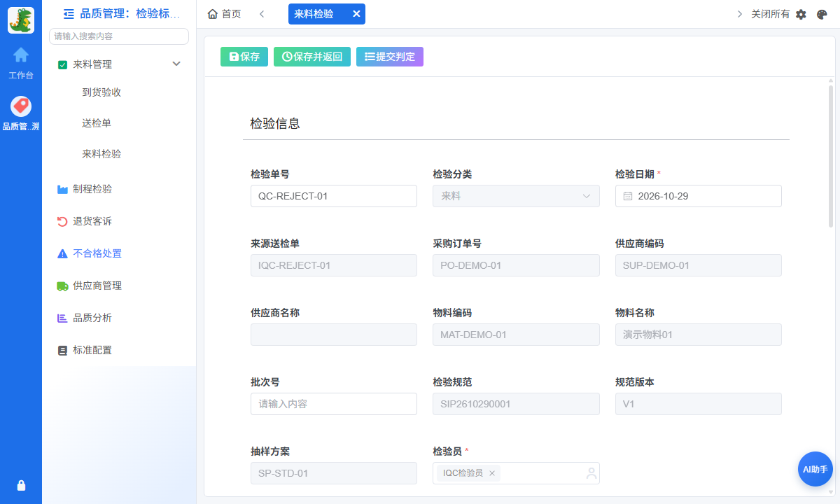Collapse the 来料管理 menu chevron
This screenshot has width=840, height=504.
[176, 64]
